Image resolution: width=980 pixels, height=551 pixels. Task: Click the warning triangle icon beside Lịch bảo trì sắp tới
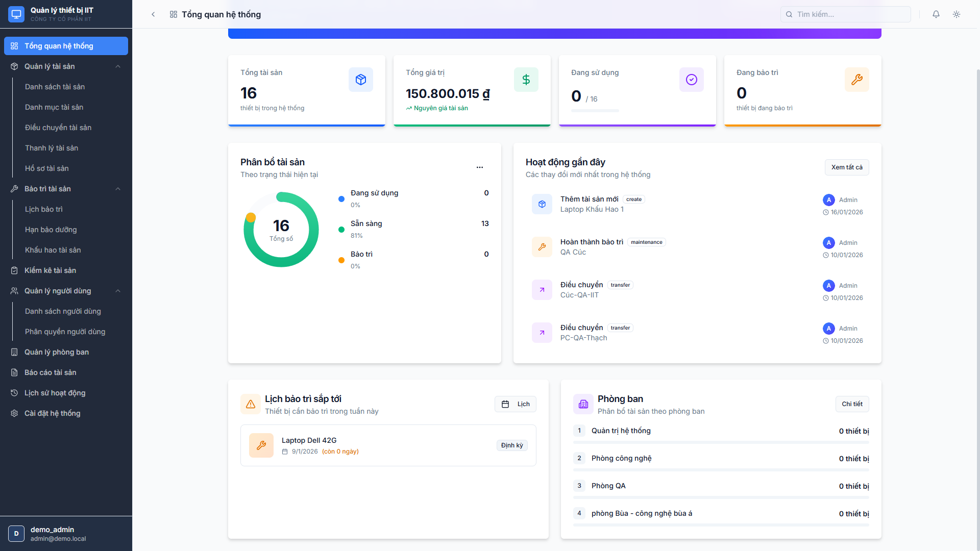pos(251,404)
